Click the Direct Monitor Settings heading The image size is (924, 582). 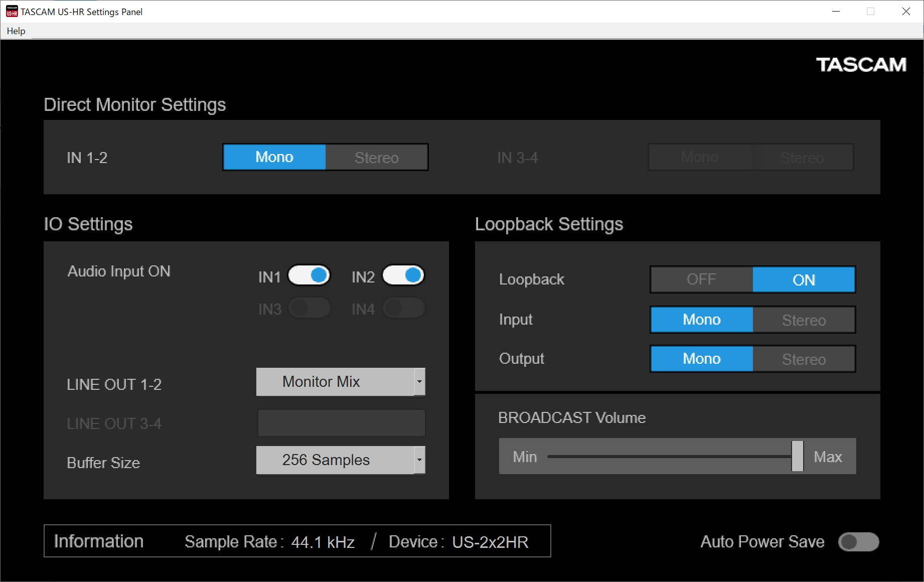pyautogui.click(x=135, y=104)
